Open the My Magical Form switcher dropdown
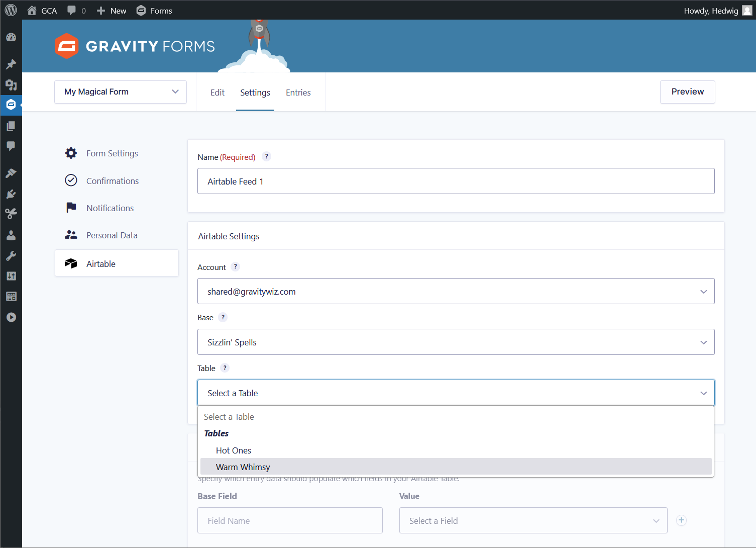This screenshot has width=756, height=548. (121, 92)
